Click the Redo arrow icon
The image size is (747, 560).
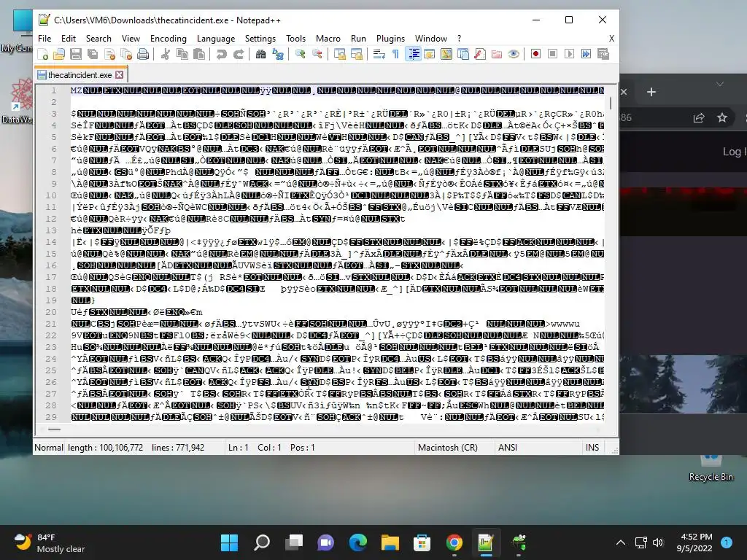pyautogui.click(x=239, y=54)
